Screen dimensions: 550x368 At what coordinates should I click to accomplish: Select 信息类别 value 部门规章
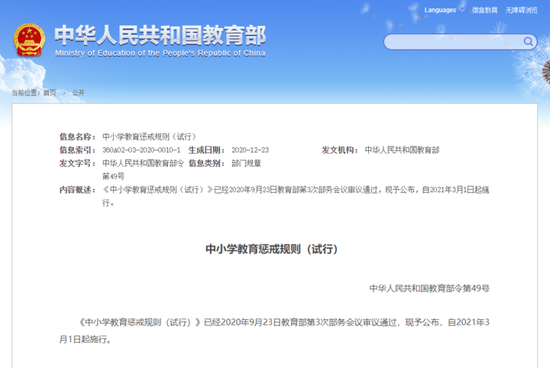click(x=246, y=163)
